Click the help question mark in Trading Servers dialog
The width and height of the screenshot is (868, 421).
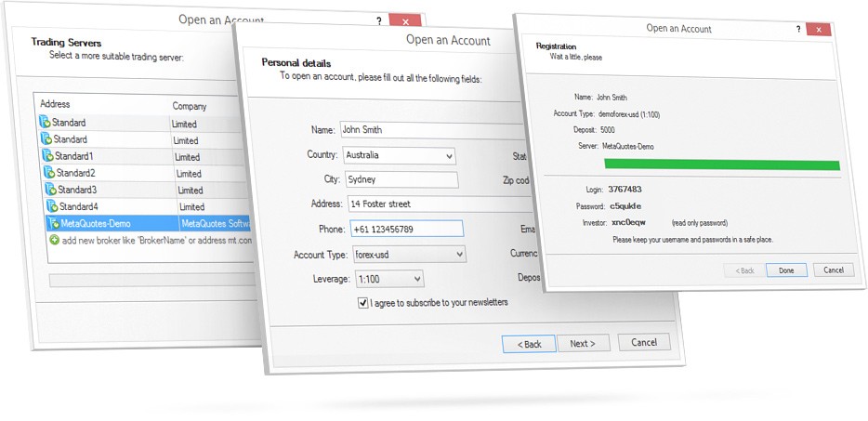click(x=378, y=20)
